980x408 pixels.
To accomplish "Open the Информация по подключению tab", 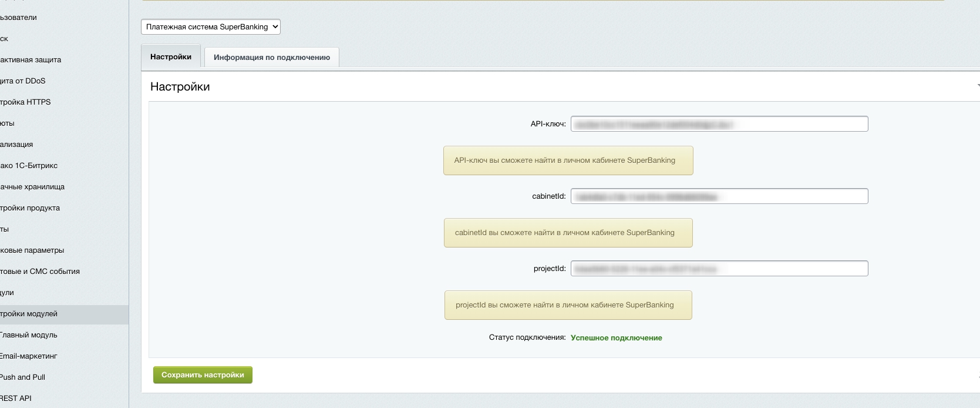I will [271, 58].
